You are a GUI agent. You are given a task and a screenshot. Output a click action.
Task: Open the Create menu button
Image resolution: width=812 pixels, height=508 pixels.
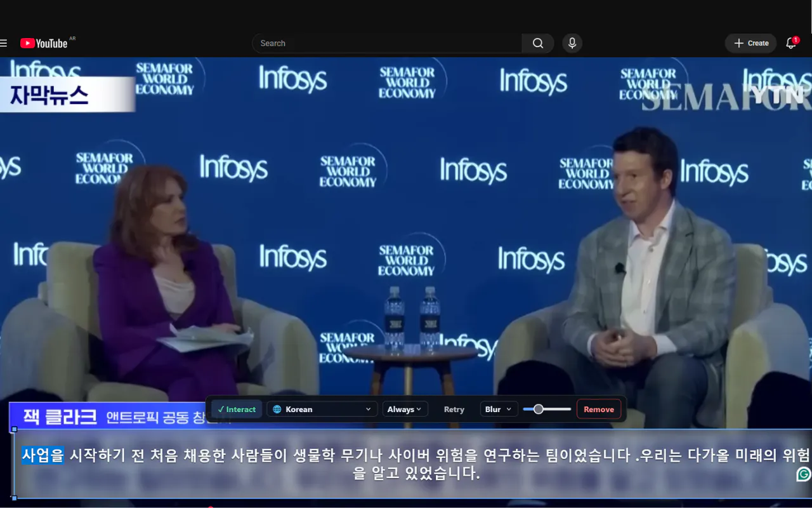click(751, 43)
